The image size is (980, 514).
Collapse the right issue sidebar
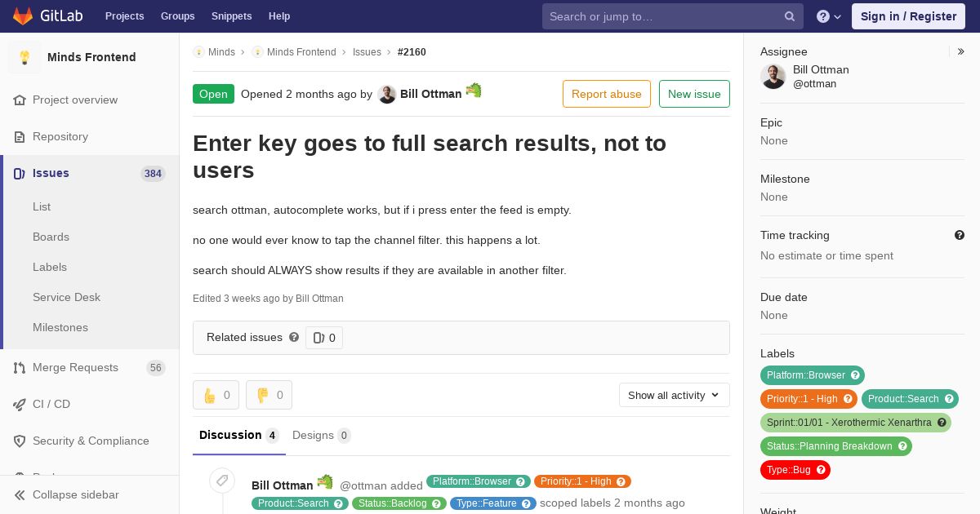point(961,51)
